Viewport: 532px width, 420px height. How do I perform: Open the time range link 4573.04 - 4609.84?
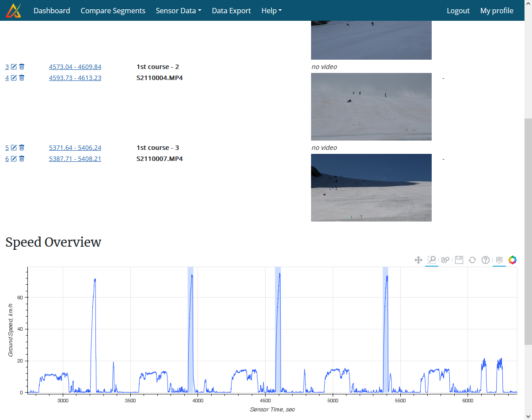tap(75, 66)
